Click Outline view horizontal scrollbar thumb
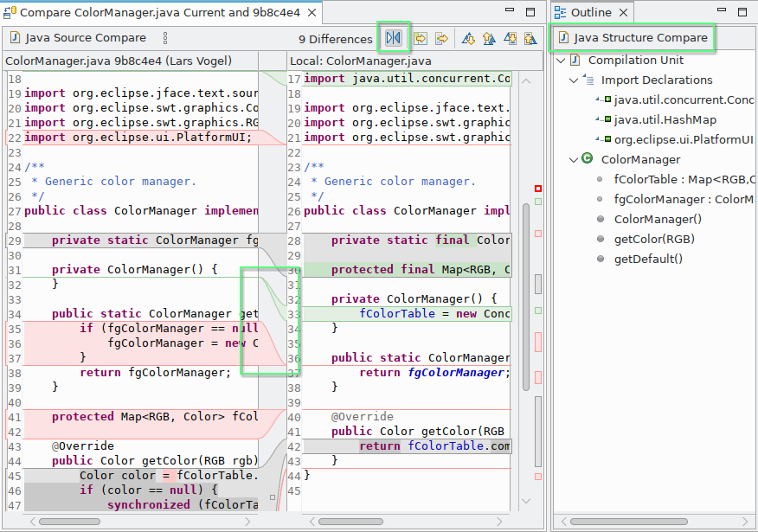The height and width of the screenshot is (532, 758). pos(628,522)
